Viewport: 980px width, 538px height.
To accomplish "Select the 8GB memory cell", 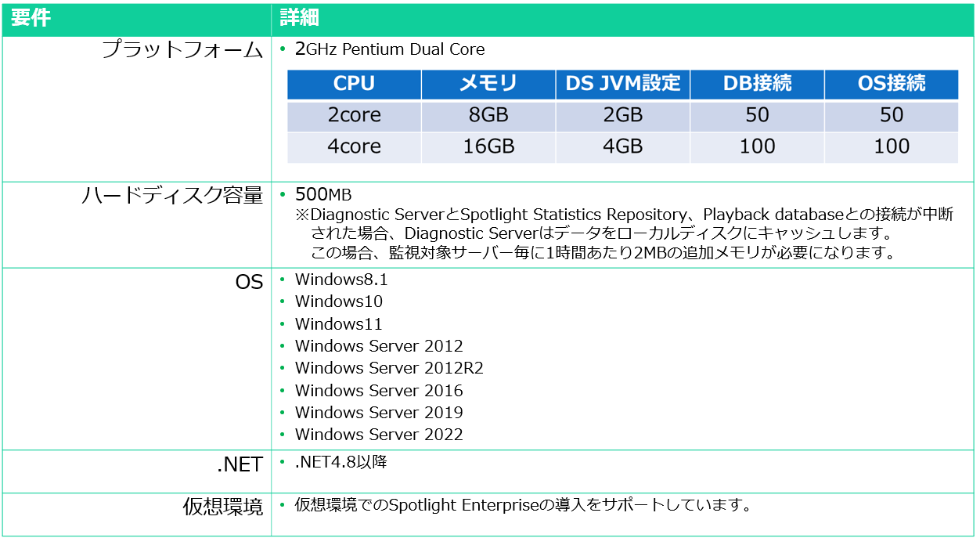I will click(x=488, y=115).
